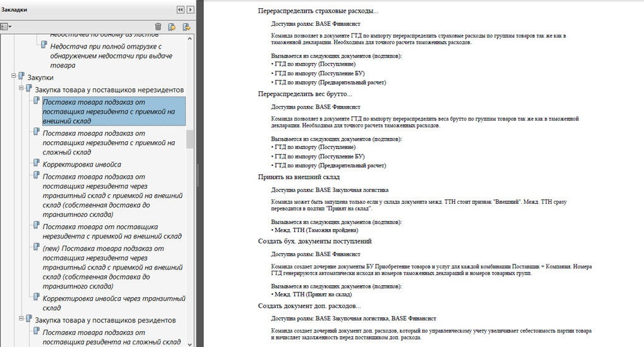This screenshot has width=644, height=347.
Task: Click heading Создать бух. документы поступлений
Action: pos(314,241)
